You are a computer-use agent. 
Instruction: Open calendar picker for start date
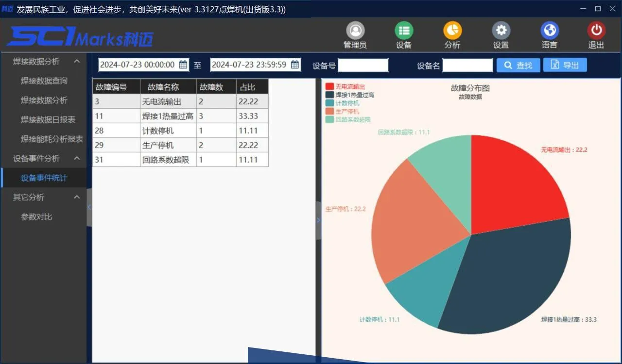183,65
